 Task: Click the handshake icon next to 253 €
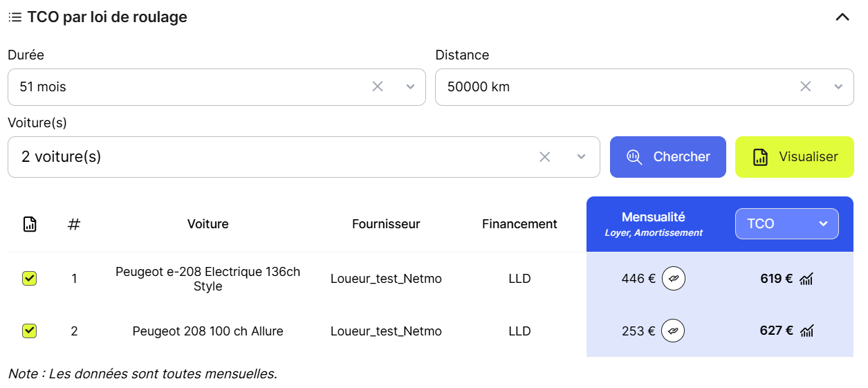point(674,331)
